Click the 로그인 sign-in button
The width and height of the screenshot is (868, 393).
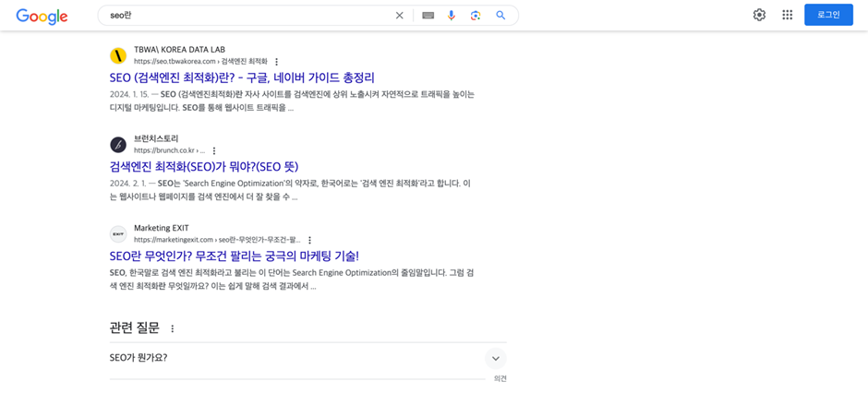click(828, 15)
